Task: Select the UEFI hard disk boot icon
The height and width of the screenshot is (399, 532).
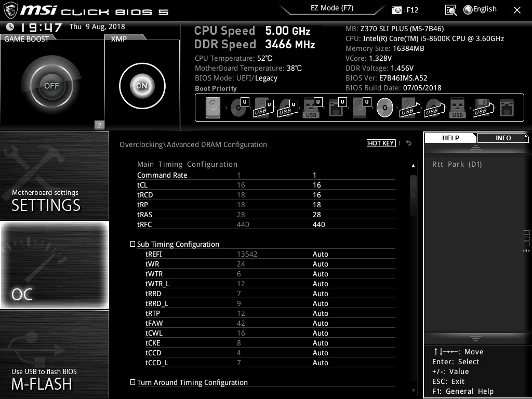Action: [x=362, y=108]
